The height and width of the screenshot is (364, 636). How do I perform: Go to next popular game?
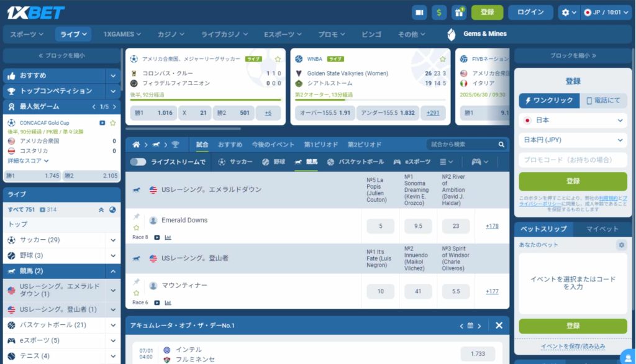pos(114,107)
